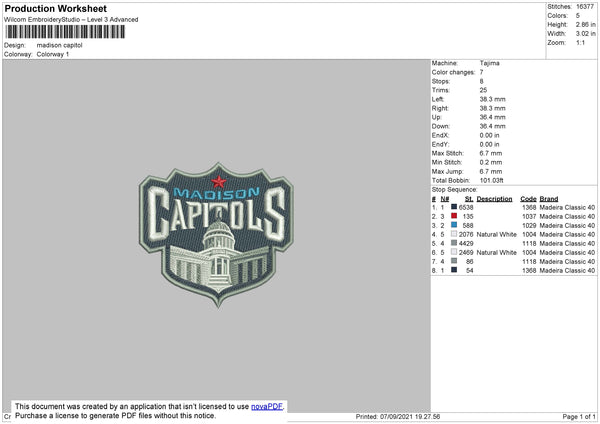600x424 pixels.
Task: Click the gray swatch for stop 7
Action: (x=454, y=261)
